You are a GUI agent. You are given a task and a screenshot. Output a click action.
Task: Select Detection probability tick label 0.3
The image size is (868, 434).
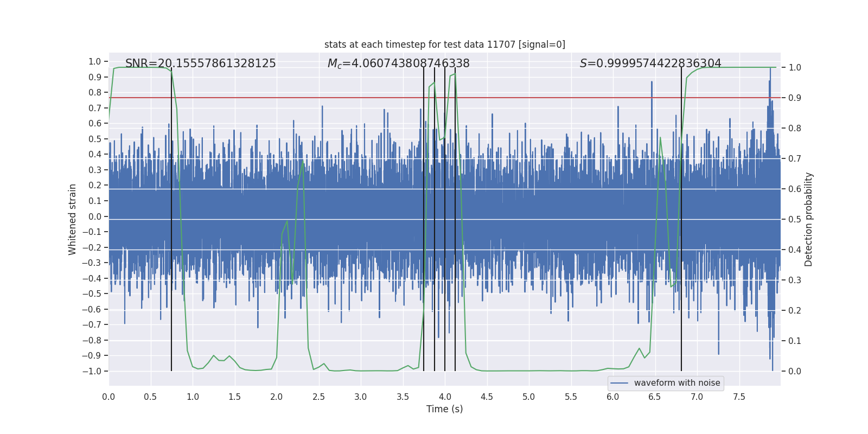pyautogui.click(x=795, y=280)
